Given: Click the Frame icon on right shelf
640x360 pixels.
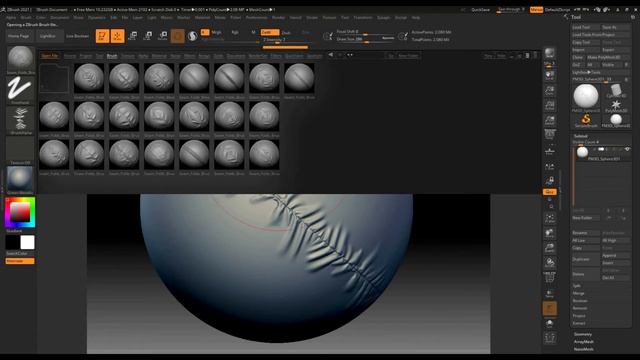Looking at the screenshot, I should click(x=550, y=219).
